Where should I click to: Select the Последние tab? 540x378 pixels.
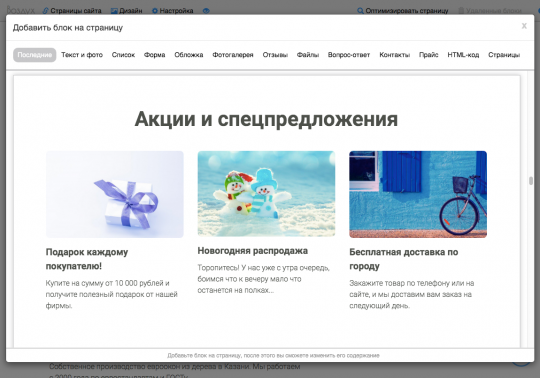(x=34, y=55)
